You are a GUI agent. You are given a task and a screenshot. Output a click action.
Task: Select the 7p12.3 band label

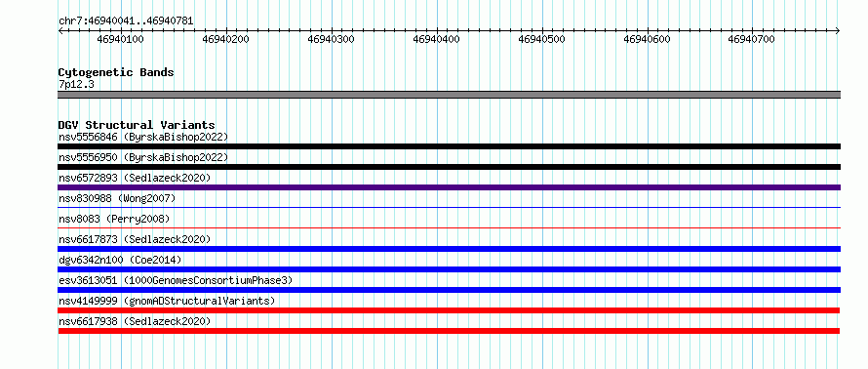(x=75, y=85)
